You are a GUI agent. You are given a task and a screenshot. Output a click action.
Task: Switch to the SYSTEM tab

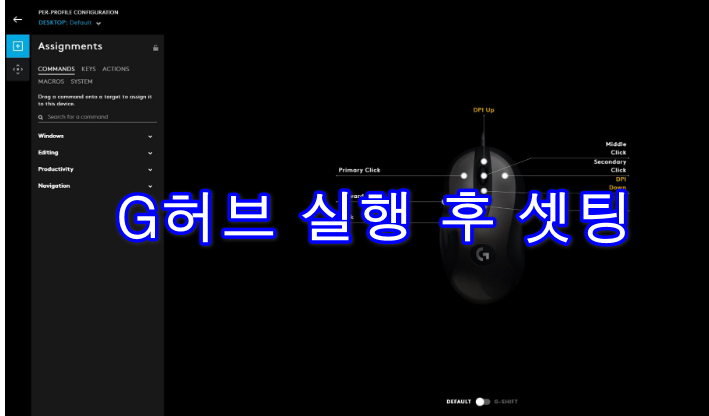(81, 82)
